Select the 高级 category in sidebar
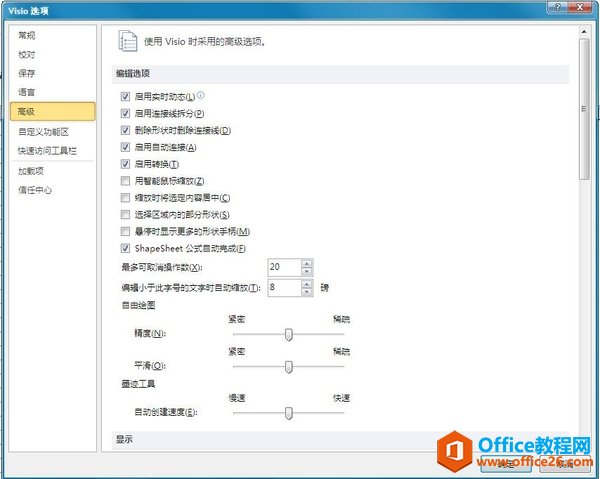The image size is (600, 479). (52, 111)
